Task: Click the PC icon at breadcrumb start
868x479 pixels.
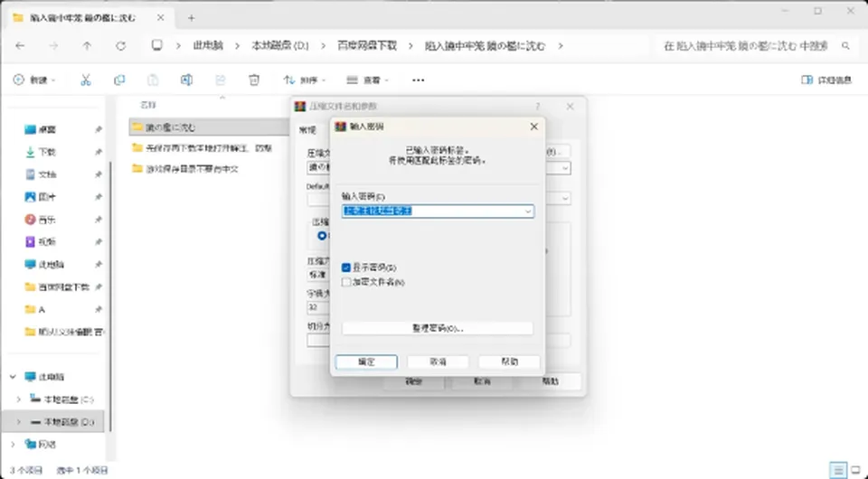Action: (157, 45)
